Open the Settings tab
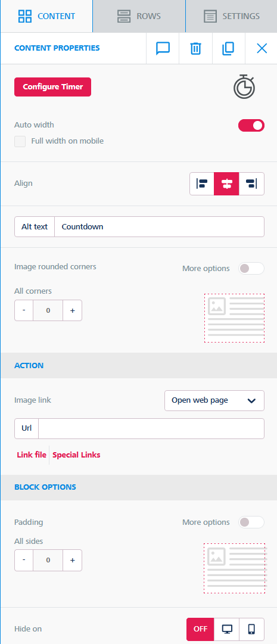Screen dimensions: 277x644 point(231,17)
